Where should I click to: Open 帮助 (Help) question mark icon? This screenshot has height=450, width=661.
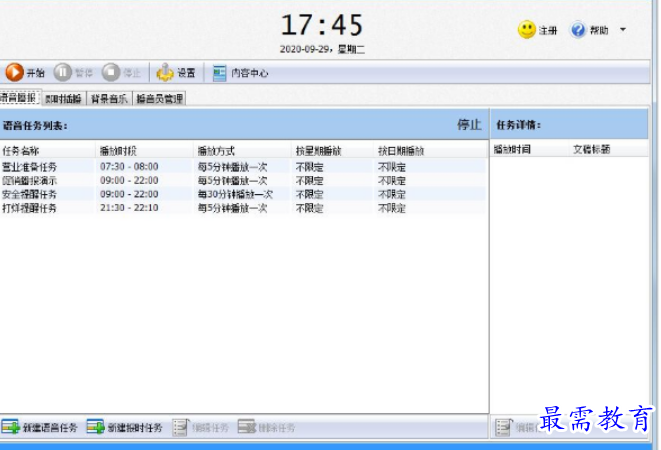pyautogui.click(x=578, y=30)
